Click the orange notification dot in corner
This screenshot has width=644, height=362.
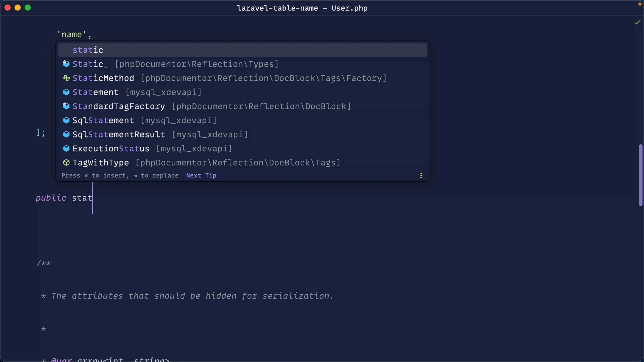pyautogui.click(x=640, y=4)
